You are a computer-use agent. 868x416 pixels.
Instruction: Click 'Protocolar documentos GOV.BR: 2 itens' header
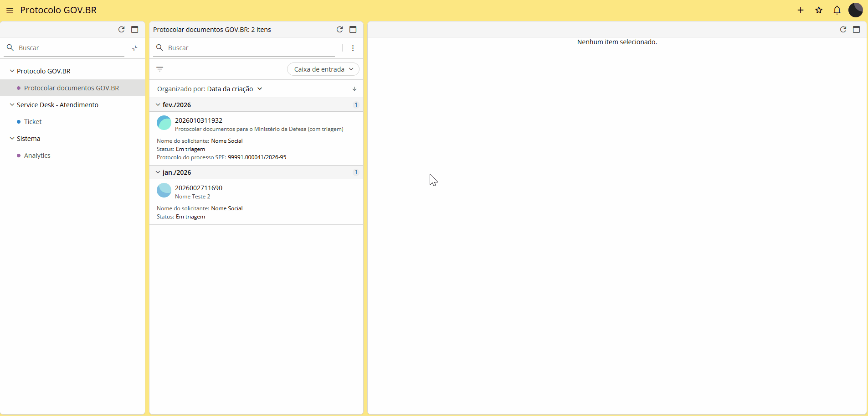pos(212,30)
